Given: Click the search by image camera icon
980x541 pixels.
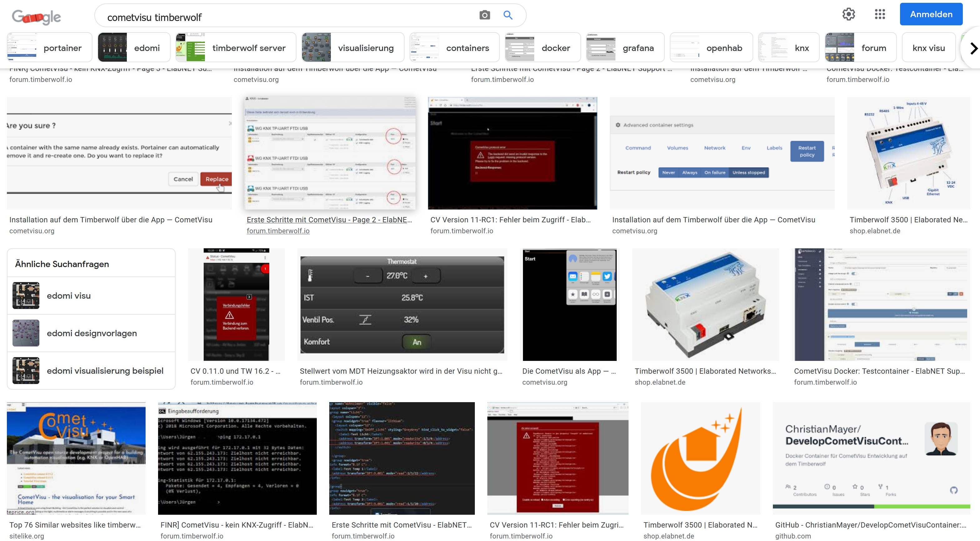Looking at the screenshot, I should (x=484, y=15).
